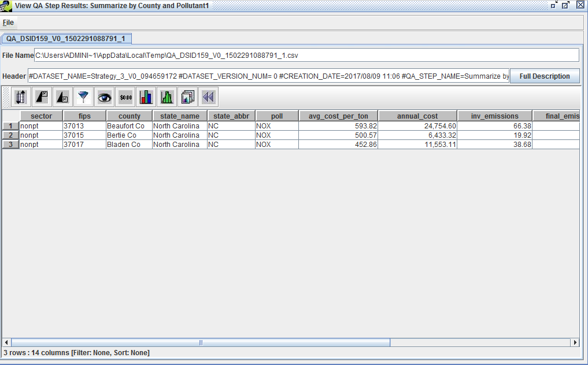This screenshot has width=588, height=365.
Task: Sort by the county column header
Action: pyautogui.click(x=128, y=115)
